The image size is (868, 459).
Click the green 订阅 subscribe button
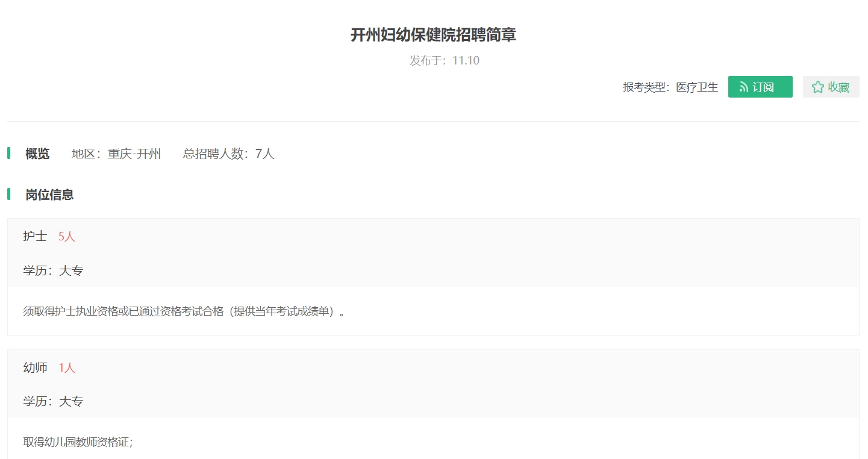coord(760,87)
